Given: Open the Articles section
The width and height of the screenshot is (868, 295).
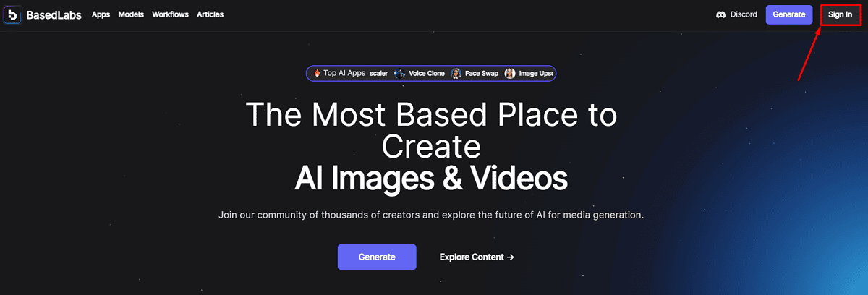Looking at the screenshot, I should [x=210, y=14].
